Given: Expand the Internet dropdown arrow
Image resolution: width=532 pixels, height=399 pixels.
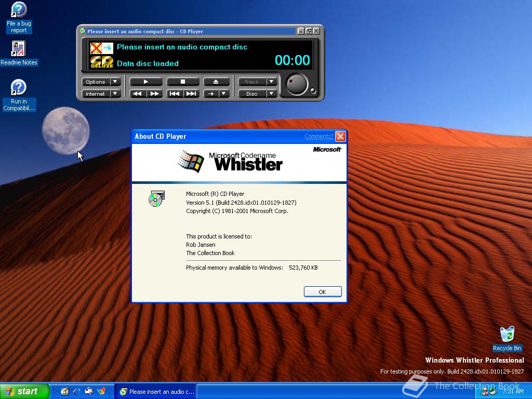Looking at the screenshot, I should point(115,94).
